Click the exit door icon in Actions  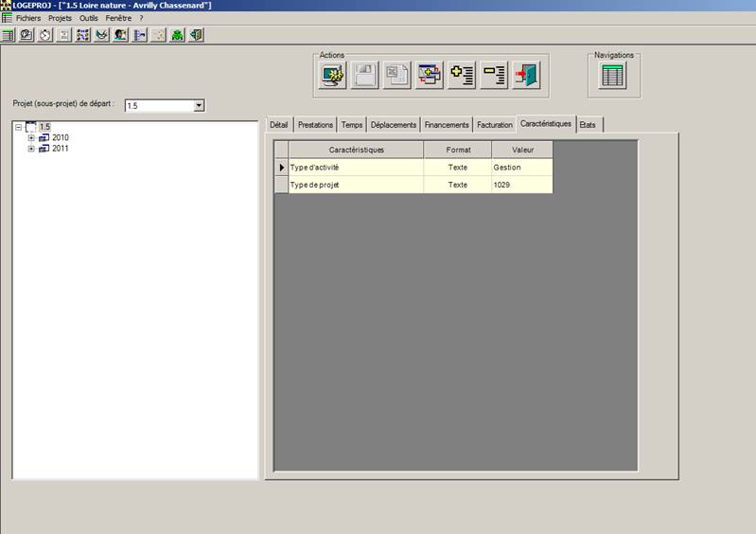pos(526,76)
